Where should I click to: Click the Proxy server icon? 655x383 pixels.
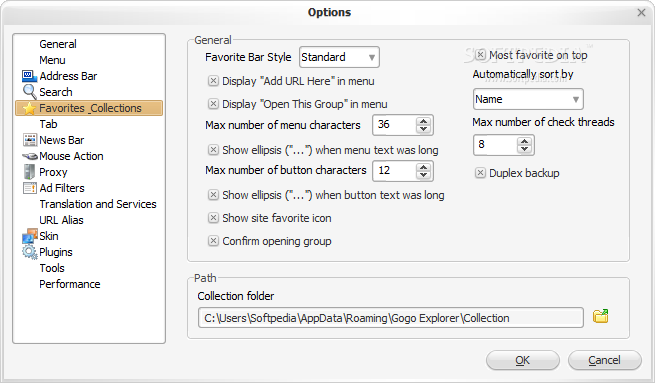tap(29, 172)
